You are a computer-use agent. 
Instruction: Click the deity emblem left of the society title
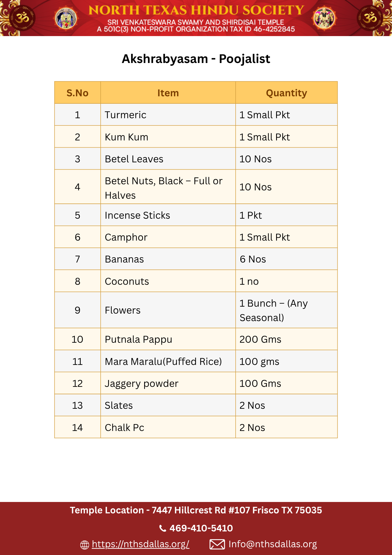coord(66,18)
